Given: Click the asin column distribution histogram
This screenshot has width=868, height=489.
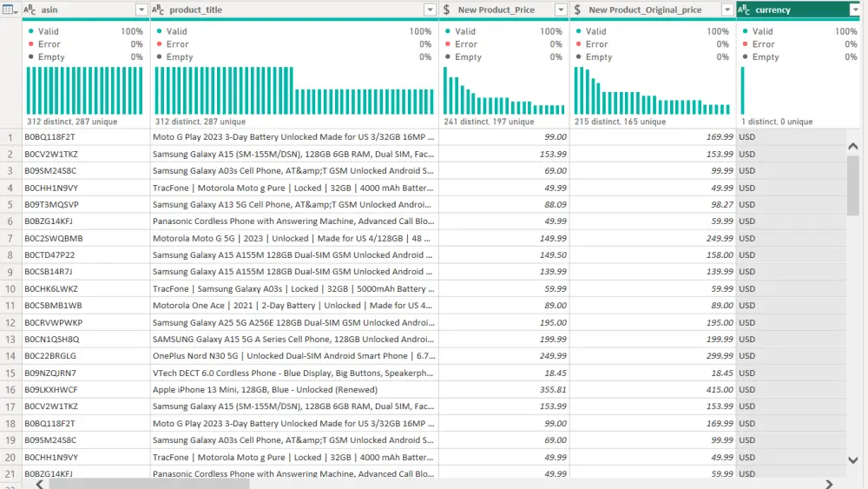Looking at the screenshot, I should (x=85, y=90).
